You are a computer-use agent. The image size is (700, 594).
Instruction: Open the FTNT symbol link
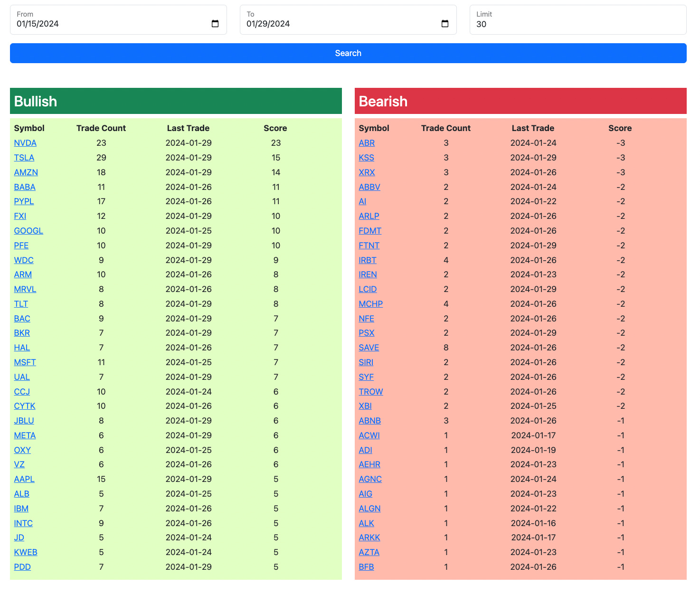click(369, 245)
